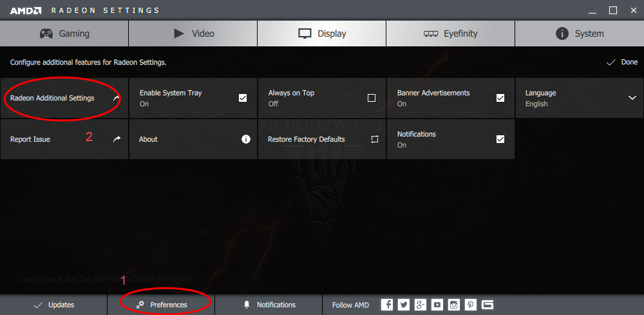Click the last Follow AMD icon, after Pinterest
The image size is (644, 315).
[x=488, y=305]
